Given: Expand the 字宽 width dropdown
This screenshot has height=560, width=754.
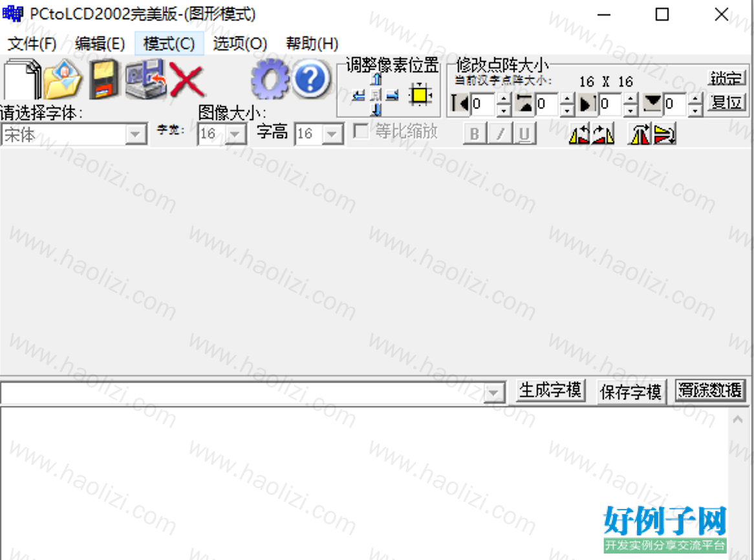Looking at the screenshot, I should coord(235,134).
